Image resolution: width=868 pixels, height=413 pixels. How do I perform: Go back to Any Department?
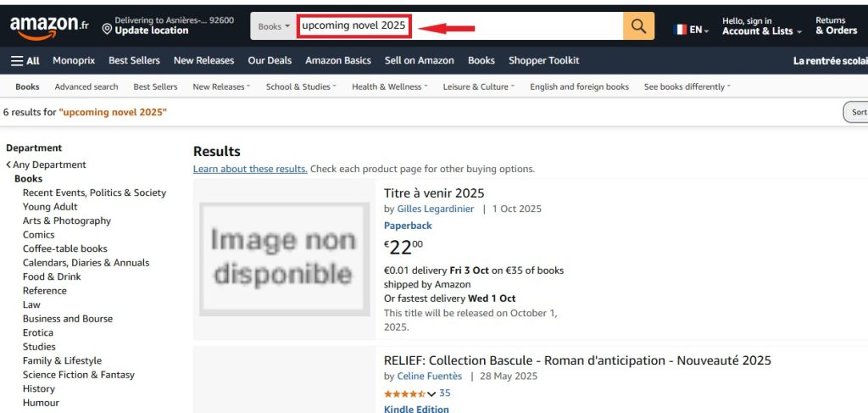(47, 165)
